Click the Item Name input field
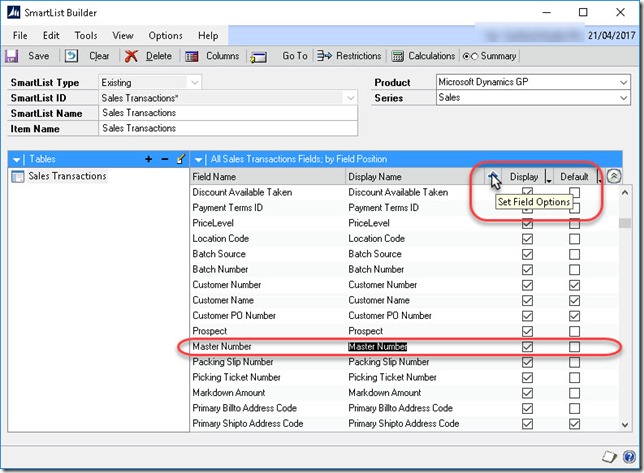Image resolution: width=644 pixels, height=473 pixels. [228, 129]
